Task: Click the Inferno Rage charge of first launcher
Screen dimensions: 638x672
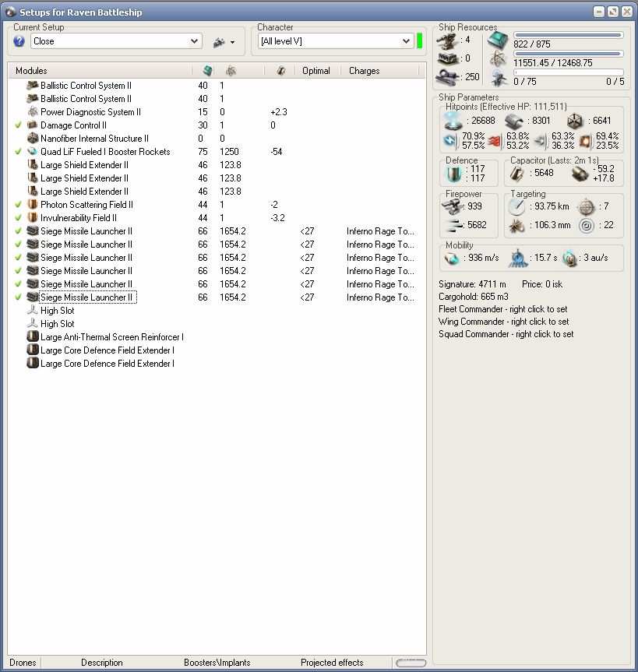Action: (x=380, y=231)
